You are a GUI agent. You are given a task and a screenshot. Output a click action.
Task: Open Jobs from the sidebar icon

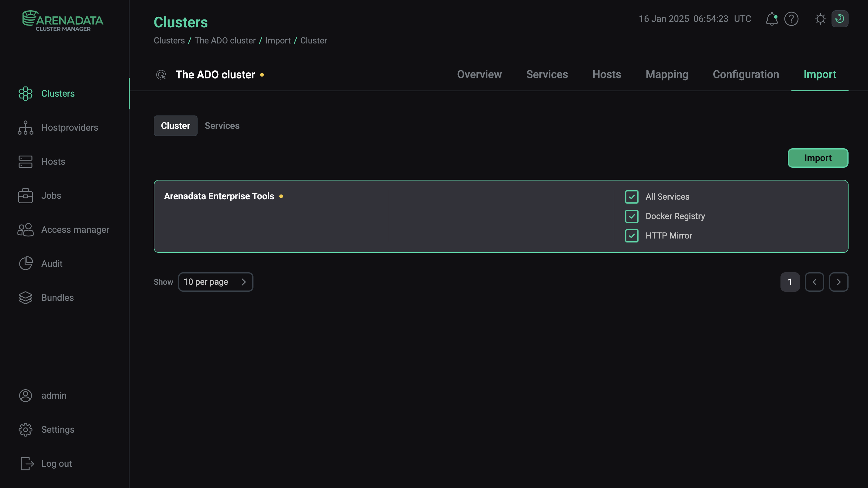coord(25,195)
